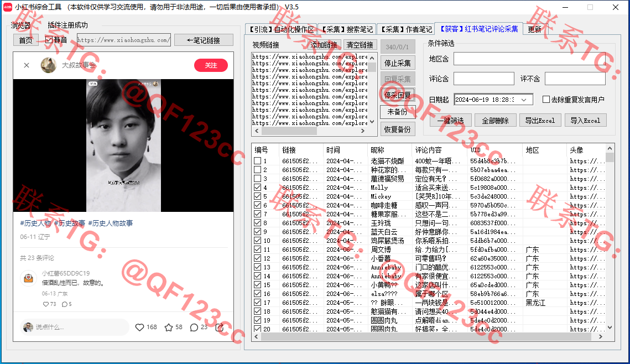Click commenter 小红薯65DD9C19 avatar

(29, 278)
